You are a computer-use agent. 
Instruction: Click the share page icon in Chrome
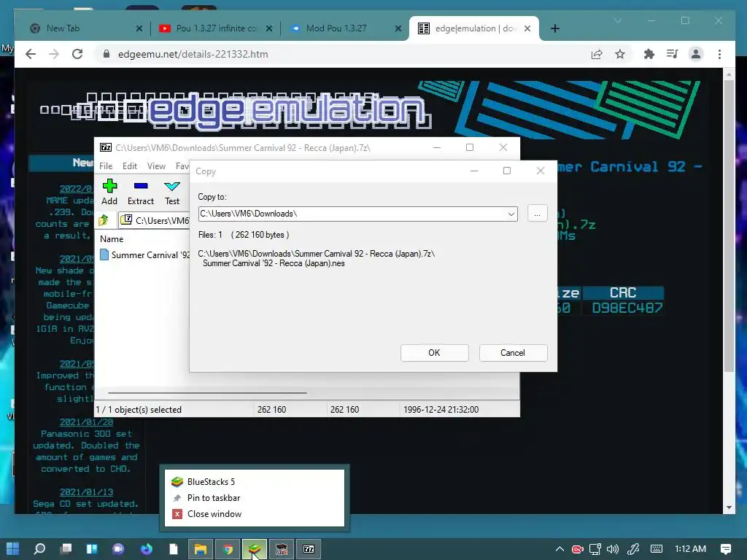pos(597,54)
